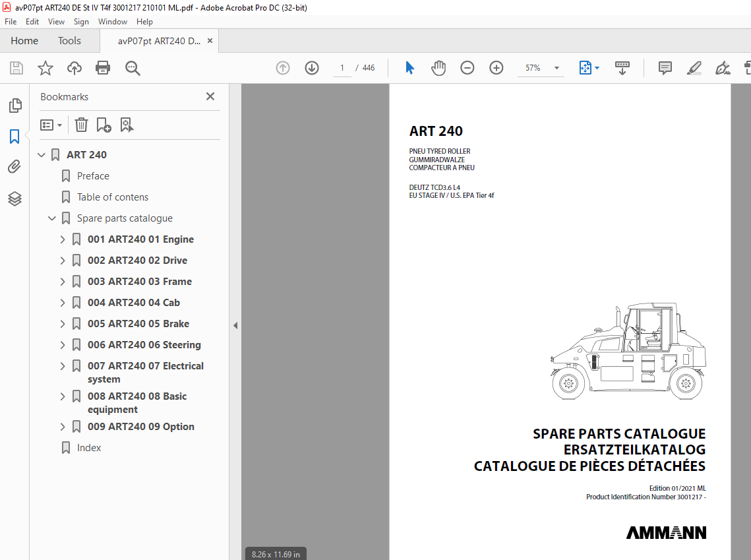
Task: Expand 008 ART240 08 Basic equipment
Action: [x=62, y=396]
